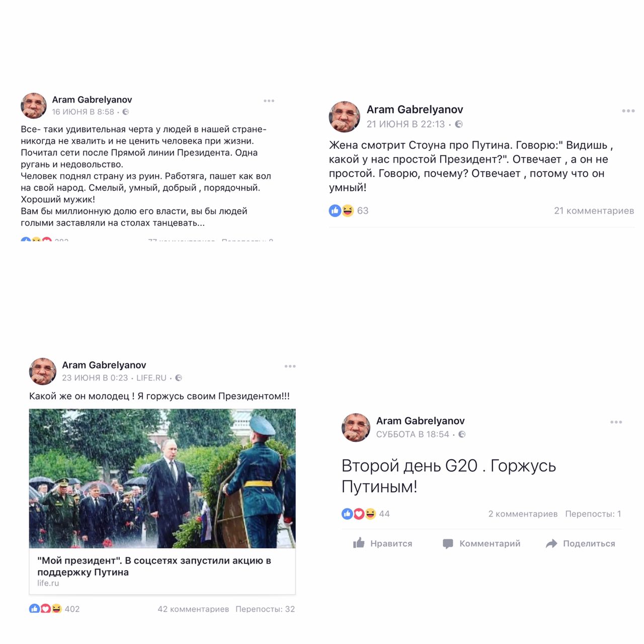
Task: Click profile picture on 21 June post
Action: click(344, 117)
